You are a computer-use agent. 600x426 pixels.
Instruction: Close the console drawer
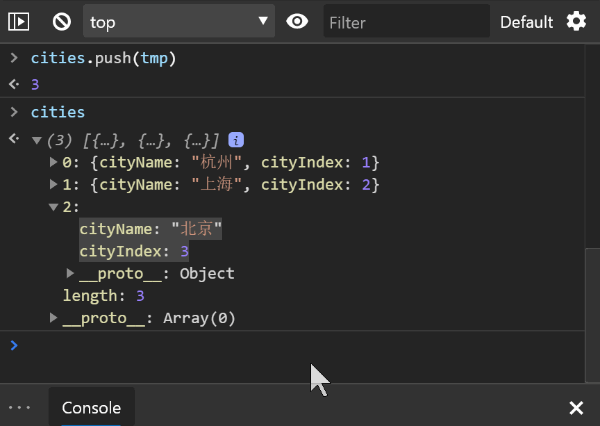click(x=576, y=408)
